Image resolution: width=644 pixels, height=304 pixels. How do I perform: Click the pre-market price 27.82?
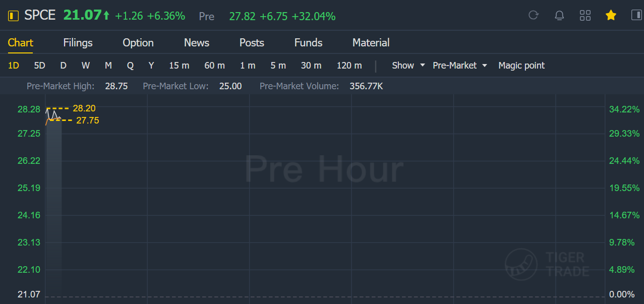tap(242, 17)
